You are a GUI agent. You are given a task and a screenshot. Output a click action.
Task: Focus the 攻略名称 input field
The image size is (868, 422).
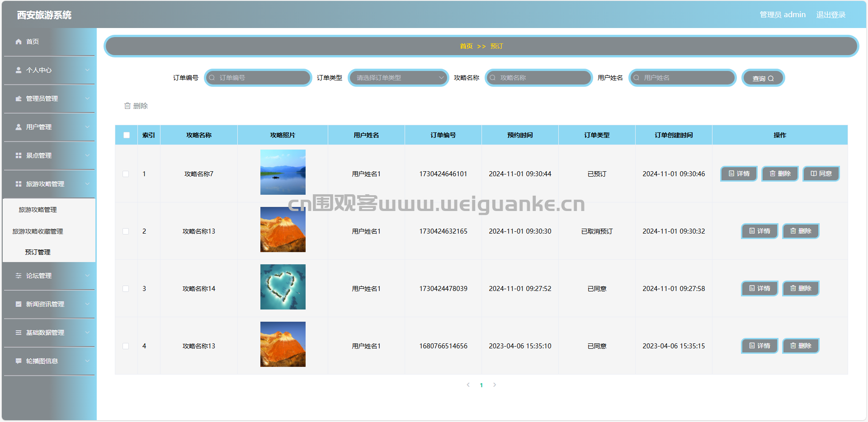click(539, 78)
